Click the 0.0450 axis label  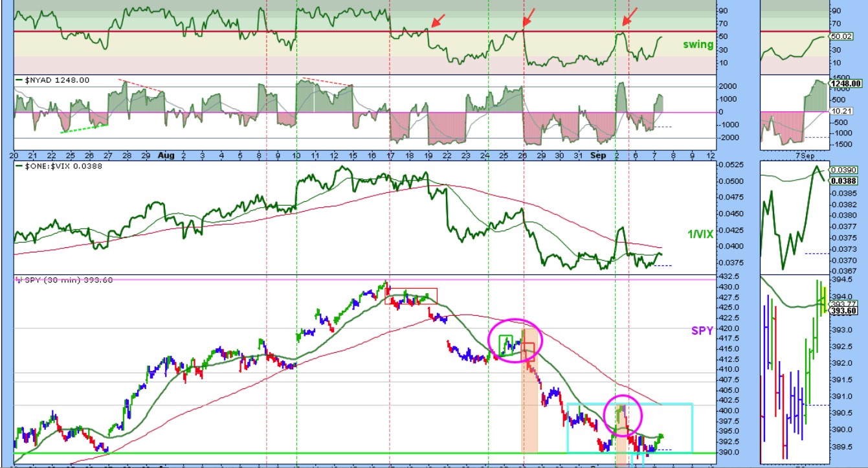coord(732,214)
